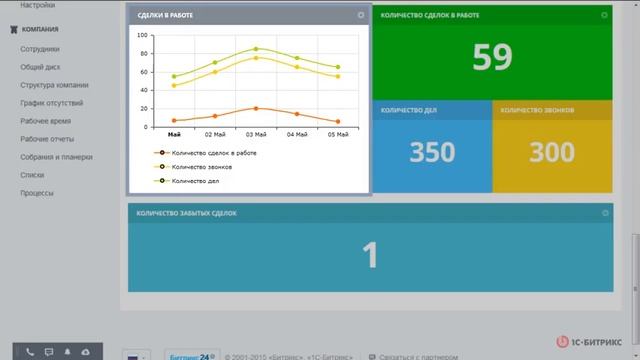Viewport: 640px width, 360px height.
Task: Click the Сделки в работе widget title
Action: pos(165,15)
